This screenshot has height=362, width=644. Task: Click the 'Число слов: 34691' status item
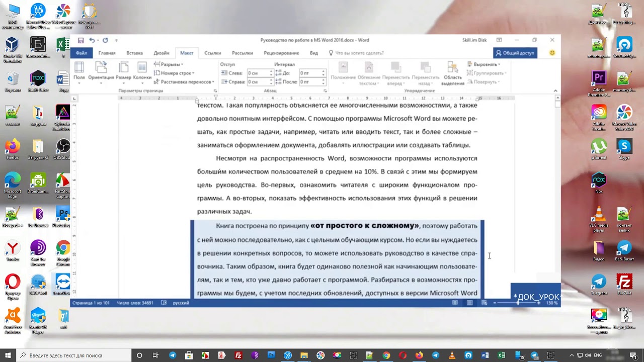pos(135,303)
